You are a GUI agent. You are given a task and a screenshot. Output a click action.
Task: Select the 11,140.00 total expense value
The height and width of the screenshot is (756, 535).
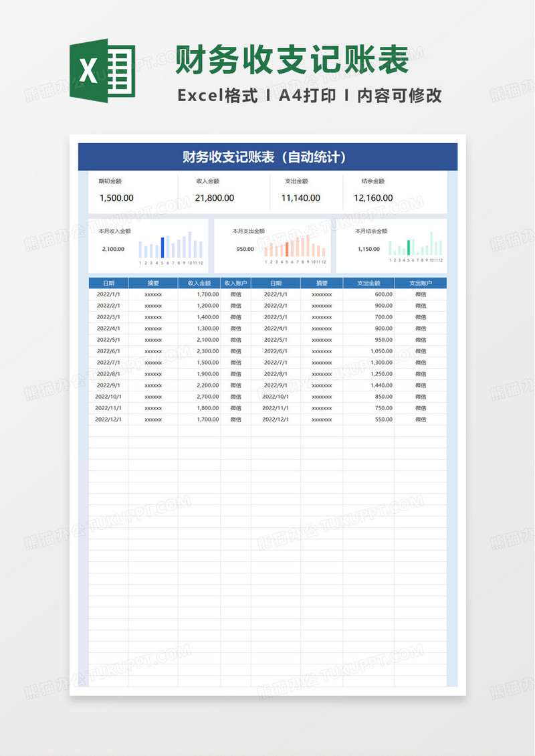pyautogui.click(x=301, y=197)
